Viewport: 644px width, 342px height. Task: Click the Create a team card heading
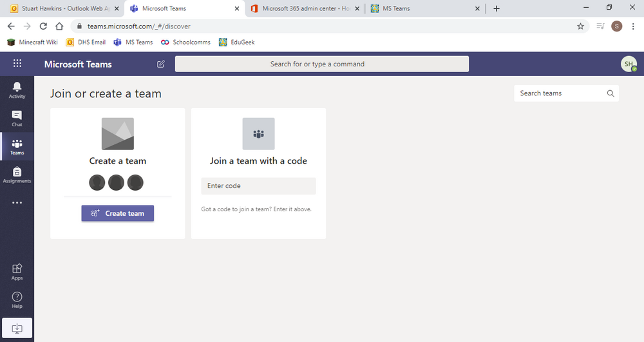point(118,161)
